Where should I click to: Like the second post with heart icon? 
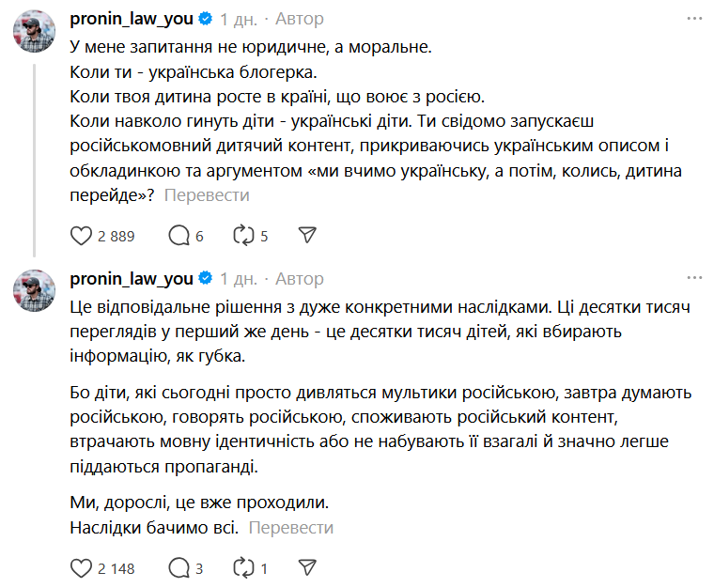[82, 568]
